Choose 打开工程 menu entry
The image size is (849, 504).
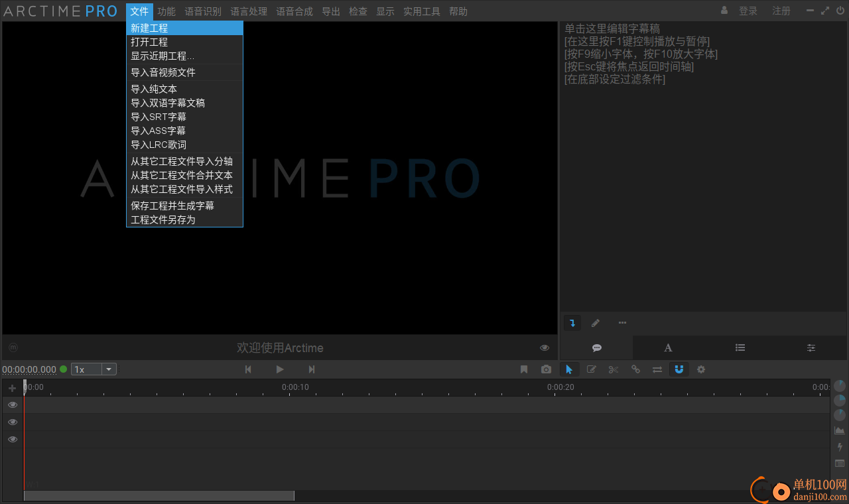click(184, 42)
